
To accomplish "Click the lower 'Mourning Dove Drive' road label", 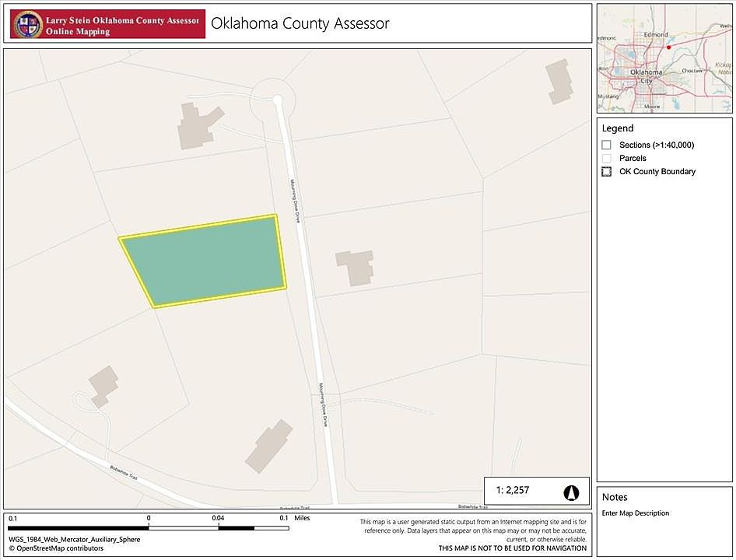I will click(x=323, y=404).
